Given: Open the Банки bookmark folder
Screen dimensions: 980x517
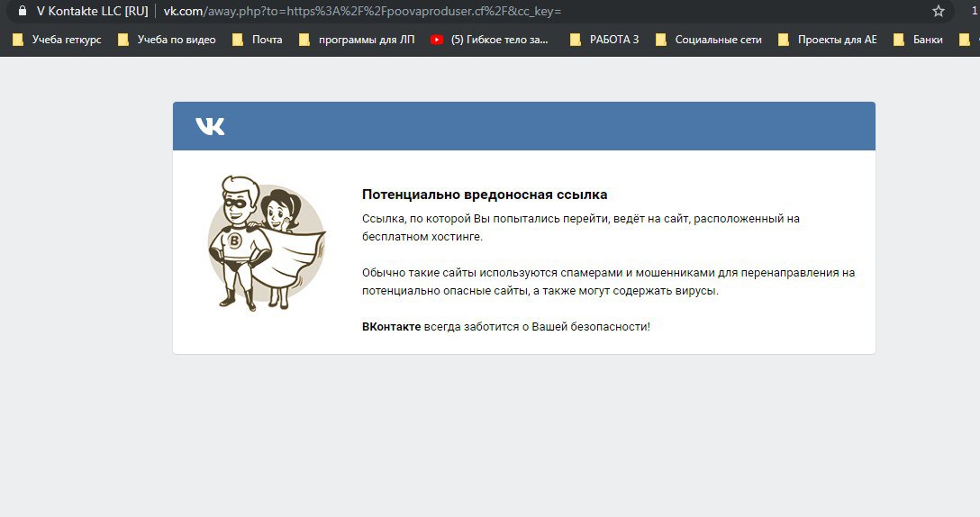Looking at the screenshot, I should click(918, 40).
